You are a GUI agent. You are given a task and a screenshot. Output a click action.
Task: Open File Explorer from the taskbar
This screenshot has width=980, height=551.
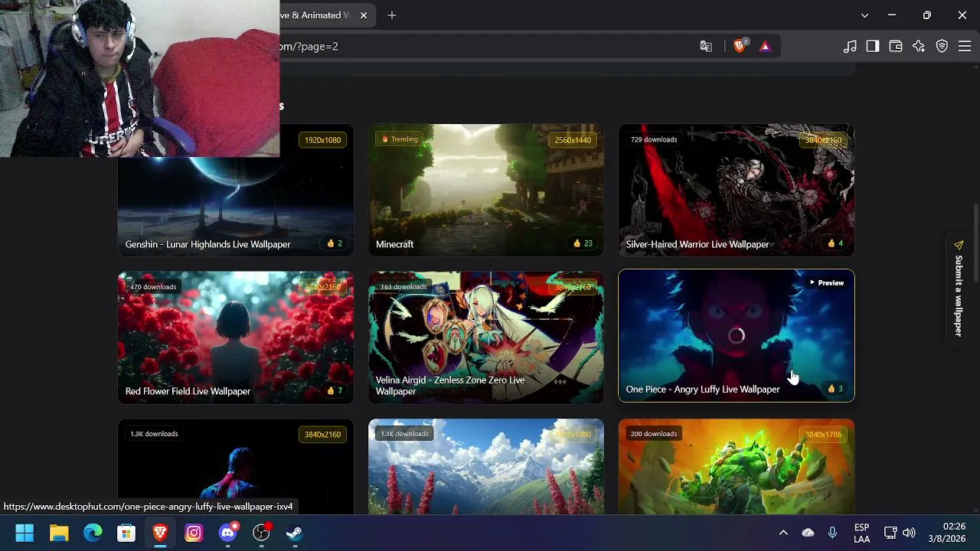point(59,533)
